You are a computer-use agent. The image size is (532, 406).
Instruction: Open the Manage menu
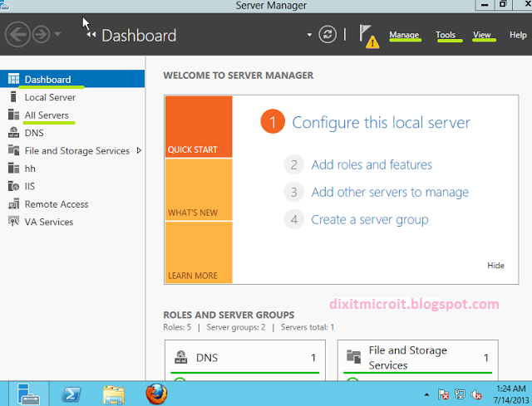pos(404,35)
